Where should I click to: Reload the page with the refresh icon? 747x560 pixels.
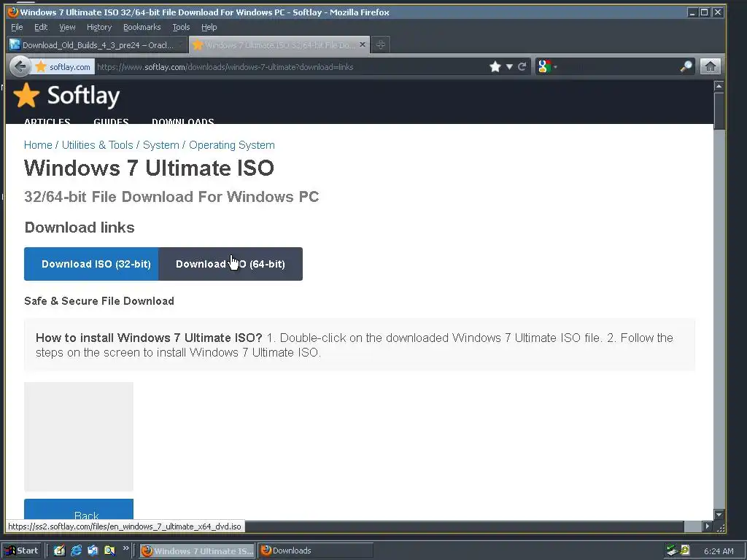[522, 66]
